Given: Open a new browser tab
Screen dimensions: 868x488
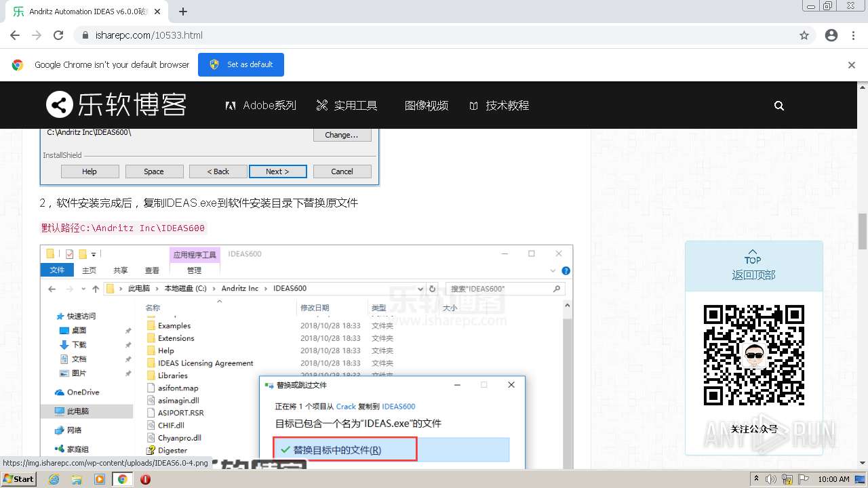Looking at the screenshot, I should 183,12.
